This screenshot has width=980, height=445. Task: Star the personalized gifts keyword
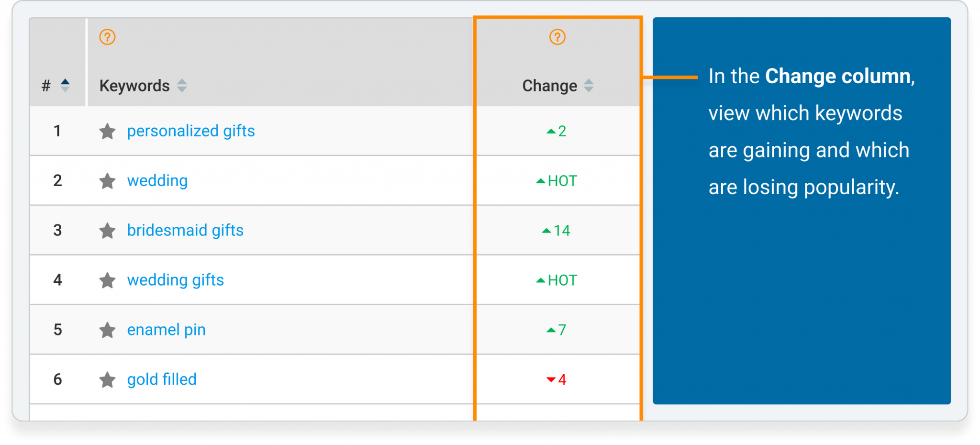(x=107, y=131)
